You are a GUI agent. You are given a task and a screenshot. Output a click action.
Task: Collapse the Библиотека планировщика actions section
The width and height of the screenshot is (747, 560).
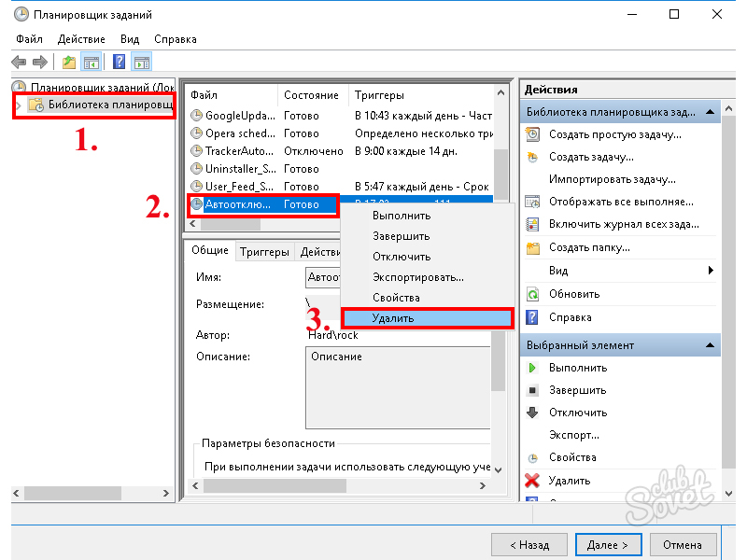click(711, 112)
